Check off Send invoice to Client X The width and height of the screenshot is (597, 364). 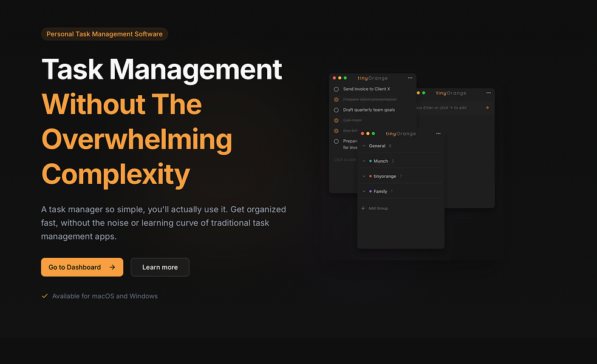coord(336,89)
